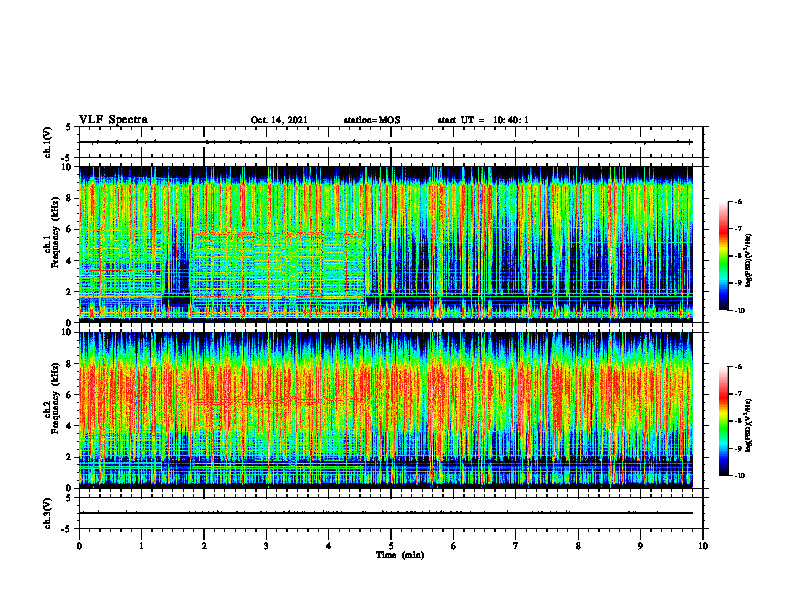This screenshot has width=792, height=612.
Task: Select the ch.1 color bar log(PSD) label
Action: (749, 261)
